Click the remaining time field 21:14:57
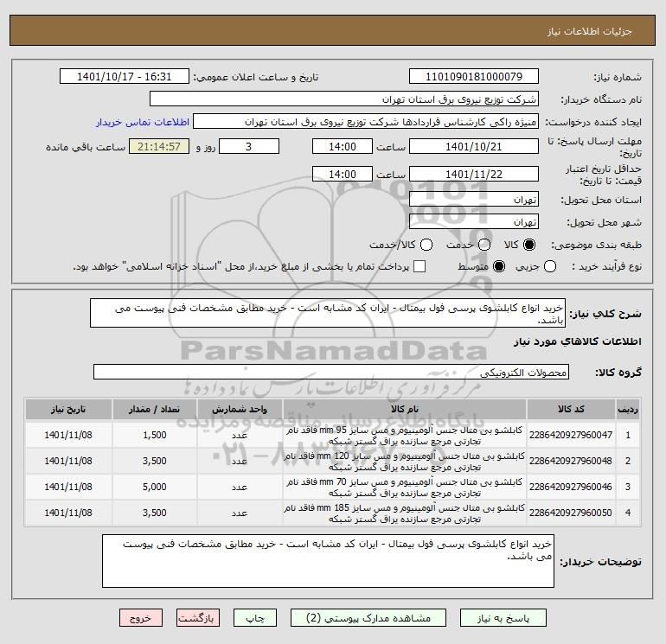Viewport: 666px width, 644px height. [159, 146]
